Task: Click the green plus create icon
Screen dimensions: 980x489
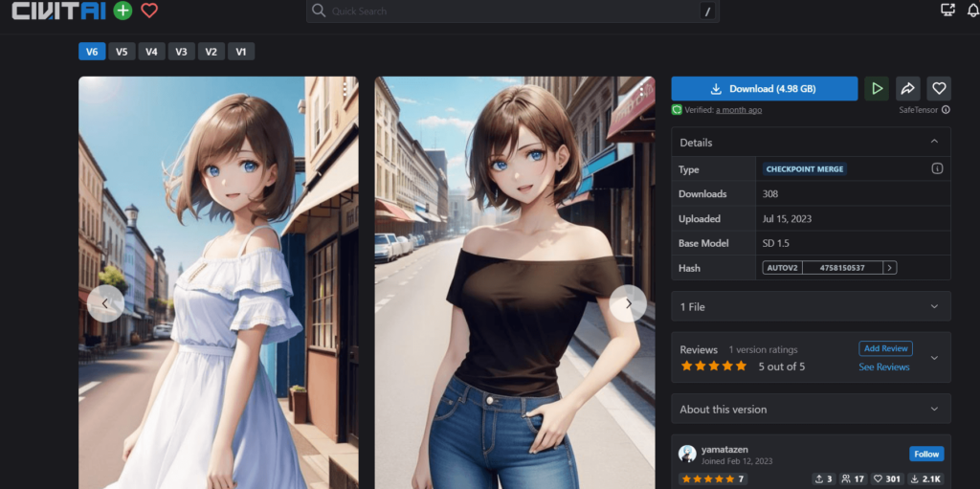Action: point(122,11)
